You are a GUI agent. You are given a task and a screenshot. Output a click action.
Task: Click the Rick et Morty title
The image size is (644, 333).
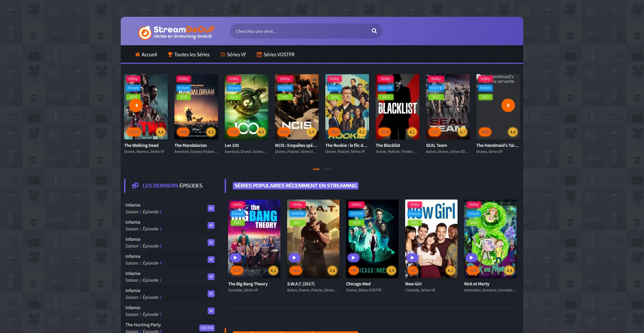[x=477, y=284]
